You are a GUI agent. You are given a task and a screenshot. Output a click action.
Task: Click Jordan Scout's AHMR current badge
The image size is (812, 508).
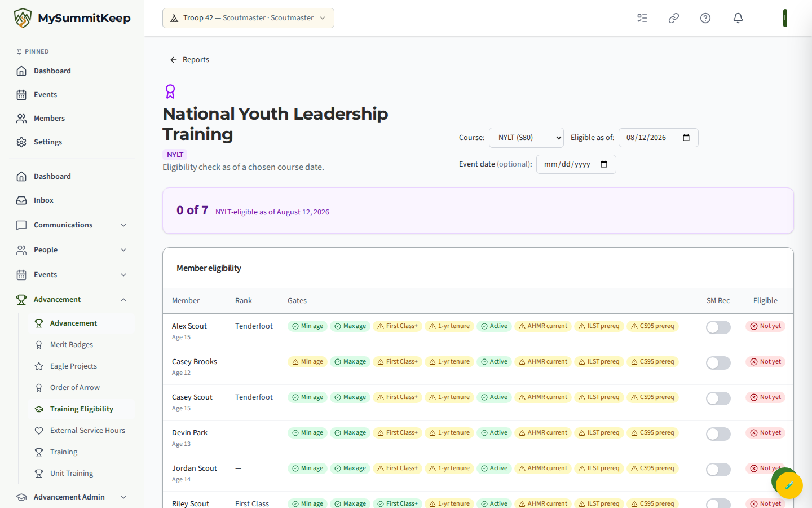(543, 468)
